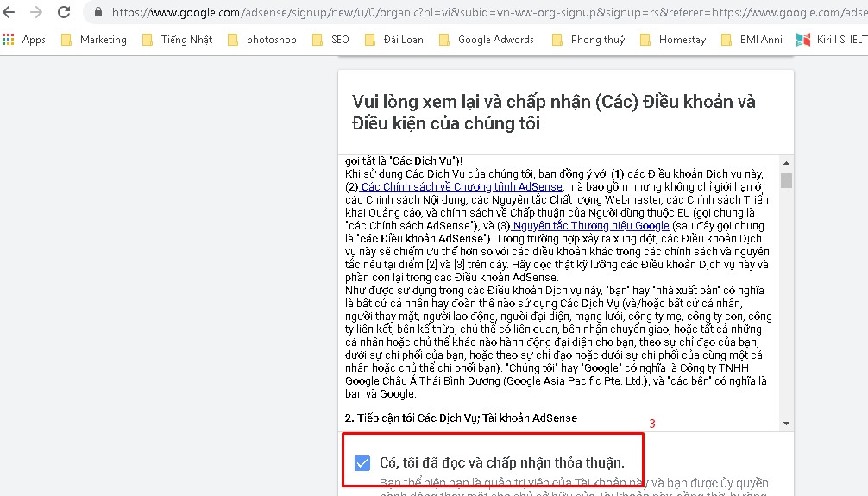Open the SEO bookmark folder
Image resolution: width=868 pixels, height=496 pixels.
pos(331,40)
